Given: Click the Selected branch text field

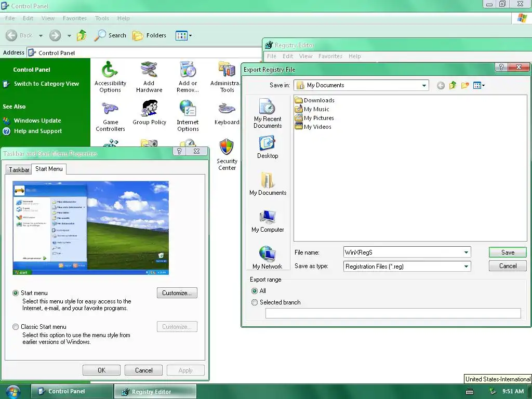Looking at the screenshot, I should pyautogui.click(x=393, y=313).
